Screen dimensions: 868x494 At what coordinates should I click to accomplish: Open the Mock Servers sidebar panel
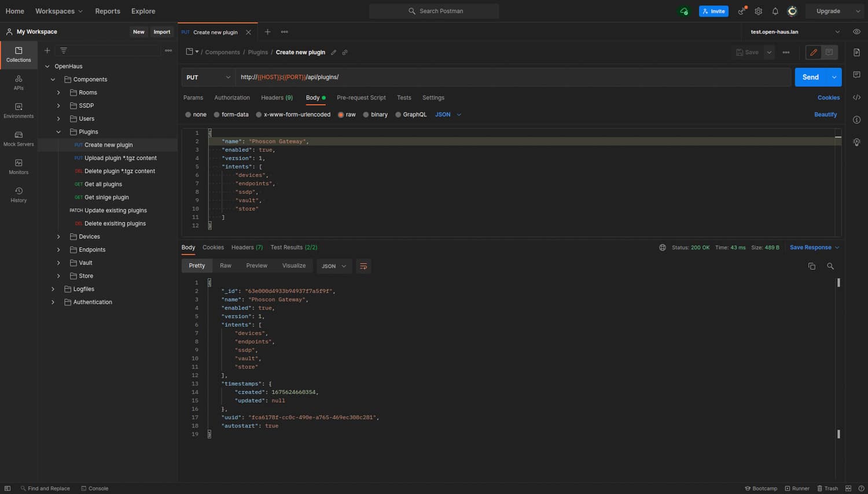[x=19, y=138]
